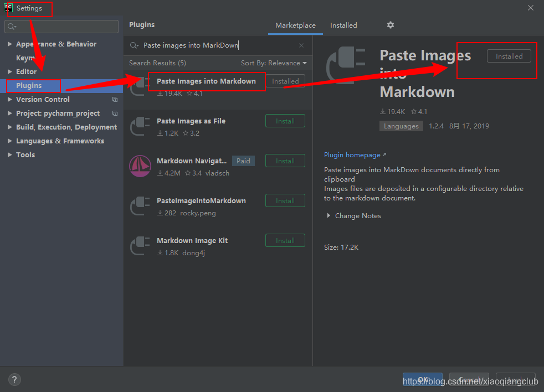544x392 pixels.
Task: Select Plugins in the settings tree
Action: coord(29,86)
